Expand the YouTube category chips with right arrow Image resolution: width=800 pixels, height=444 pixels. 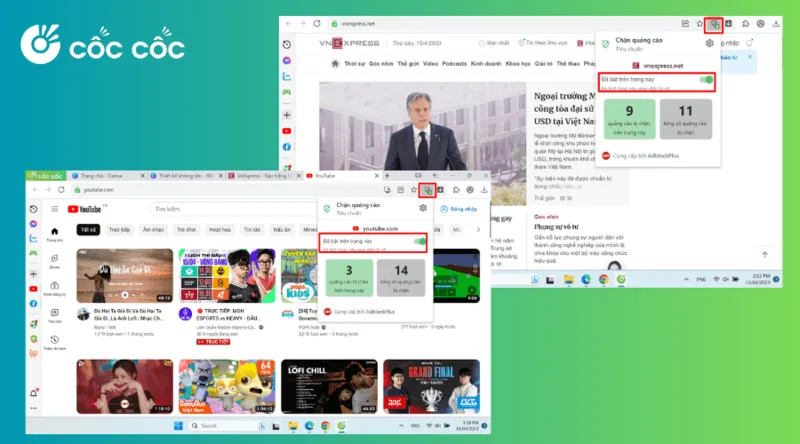[x=478, y=230]
